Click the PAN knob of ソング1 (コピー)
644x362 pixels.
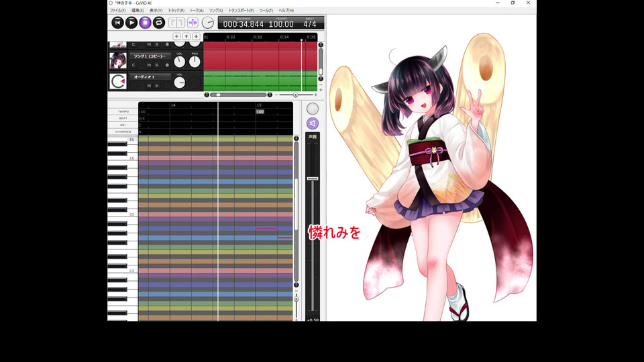(195, 62)
